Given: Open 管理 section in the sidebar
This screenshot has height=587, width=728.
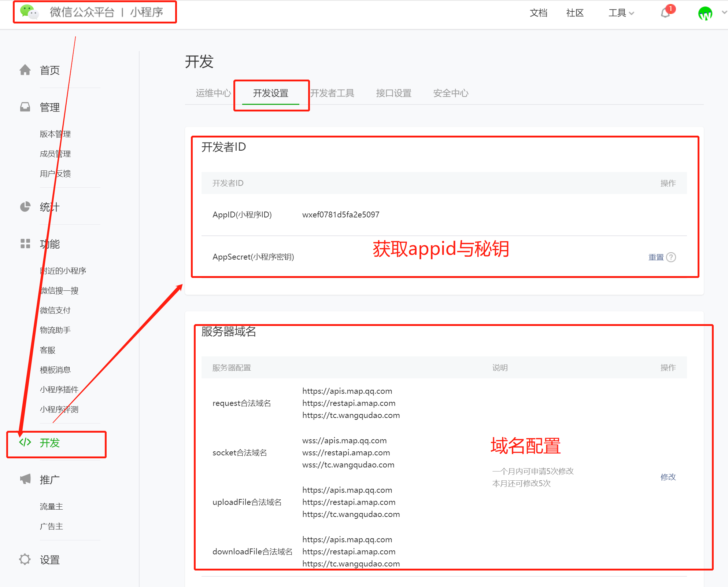Looking at the screenshot, I should click(50, 107).
